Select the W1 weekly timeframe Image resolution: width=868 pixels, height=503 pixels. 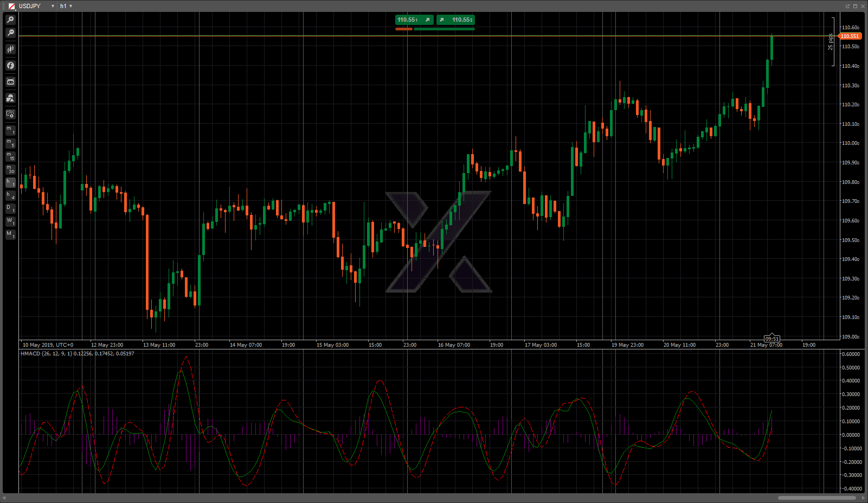pyautogui.click(x=10, y=221)
